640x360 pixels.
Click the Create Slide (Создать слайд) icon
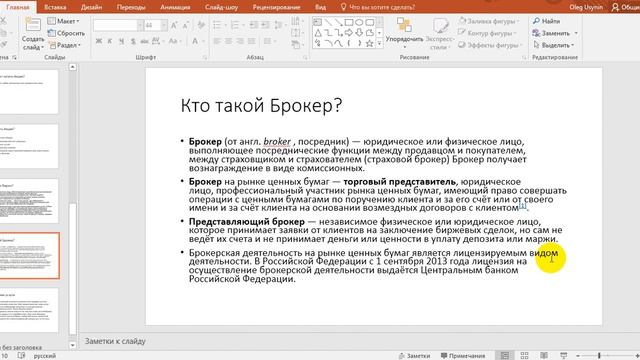click(33, 25)
